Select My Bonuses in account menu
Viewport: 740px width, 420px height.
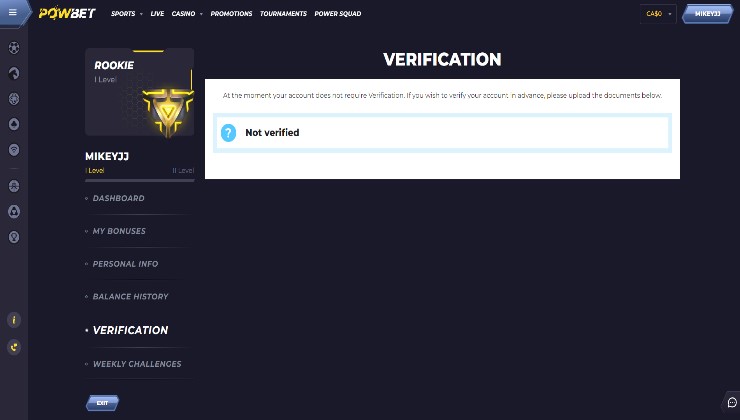(x=119, y=231)
